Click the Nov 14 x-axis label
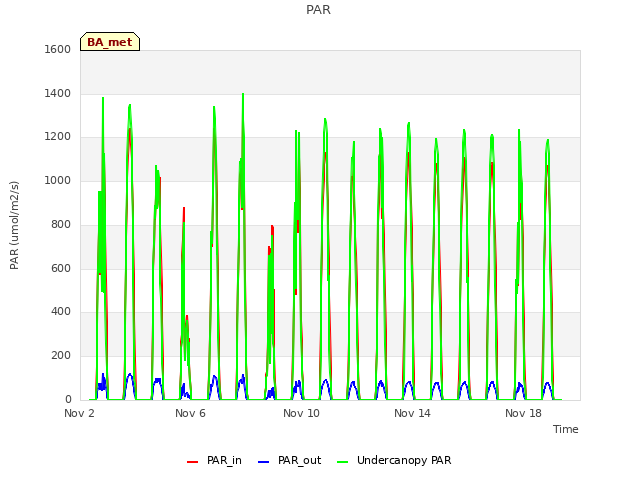 [412, 413]
